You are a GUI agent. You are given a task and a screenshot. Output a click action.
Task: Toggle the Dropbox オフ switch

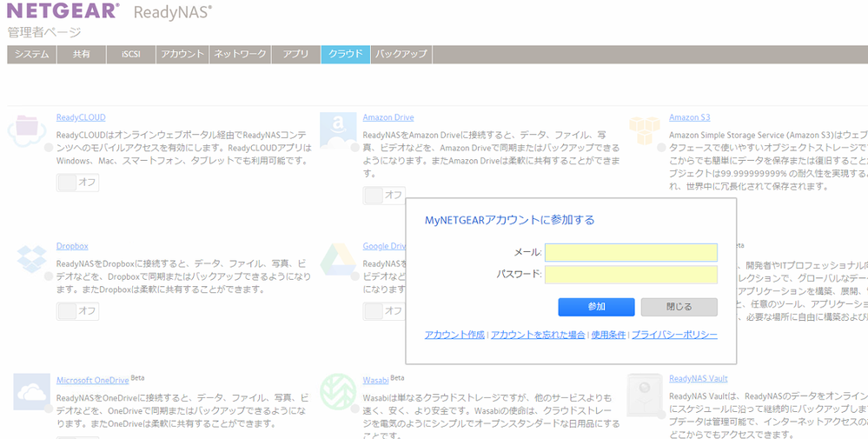tap(77, 311)
